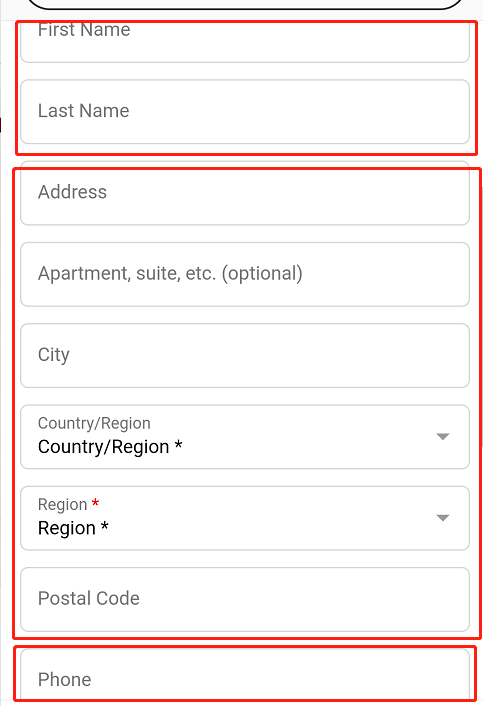
Task: Focus the Last Name input field
Action: coord(245,112)
